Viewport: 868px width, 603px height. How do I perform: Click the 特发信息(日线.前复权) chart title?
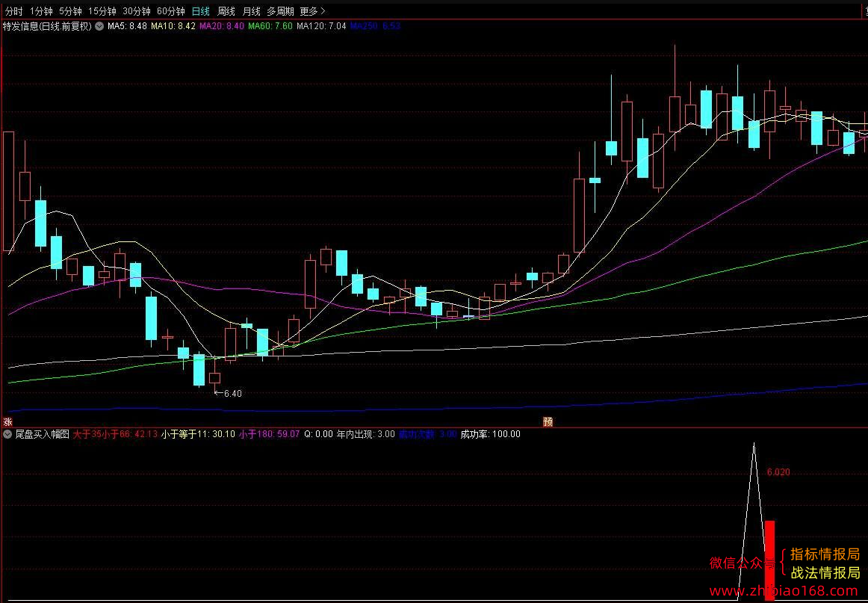48,26
